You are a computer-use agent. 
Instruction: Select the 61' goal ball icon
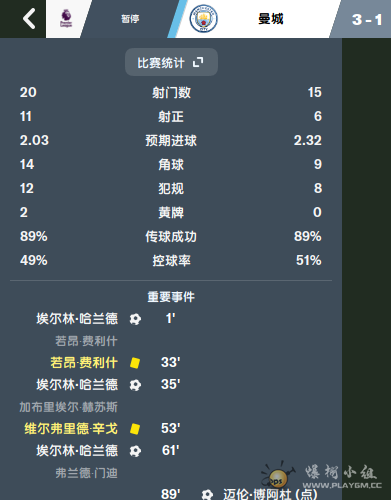135,451
